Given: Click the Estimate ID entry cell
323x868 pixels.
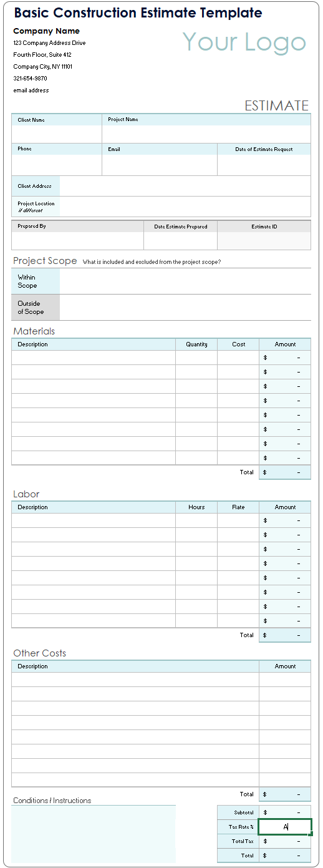Looking at the screenshot, I should tap(264, 241).
